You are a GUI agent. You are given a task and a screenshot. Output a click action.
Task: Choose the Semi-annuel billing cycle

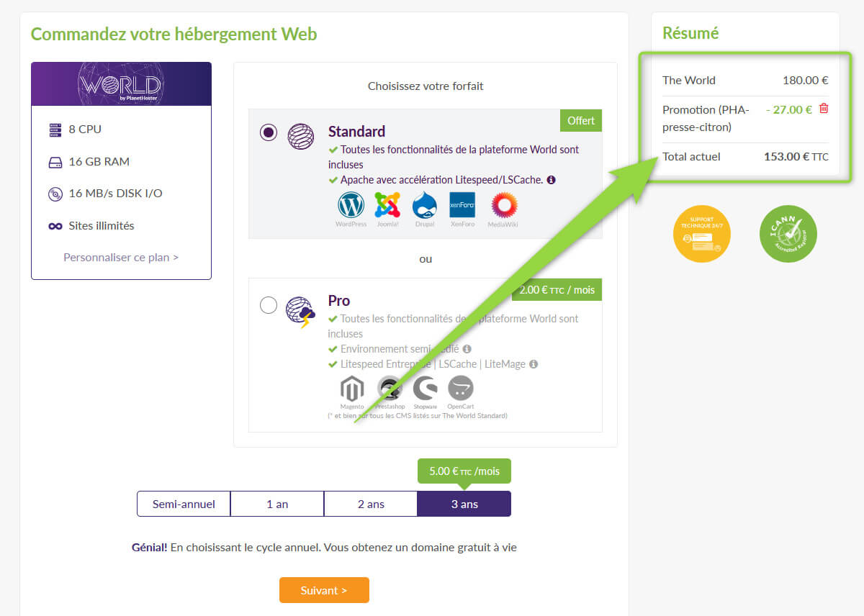pyautogui.click(x=184, y=504)
